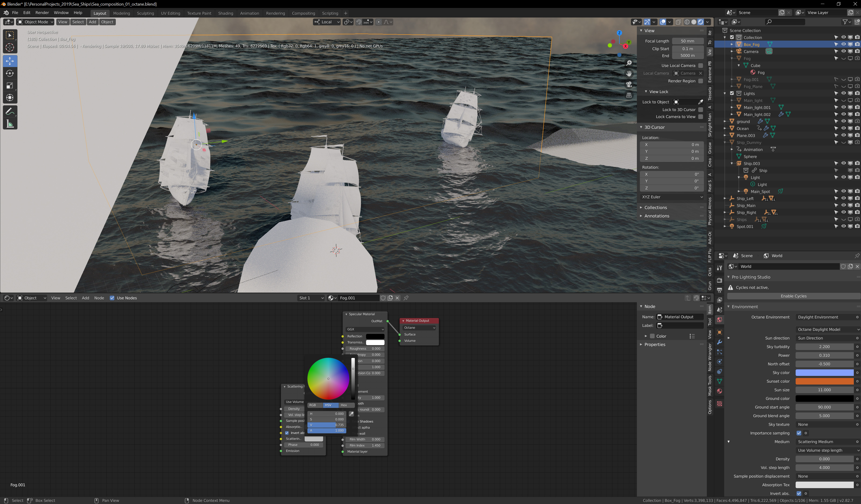Select the Cursor tool in toolbar
The image size is (861, 504).
[x=10, y=47]
